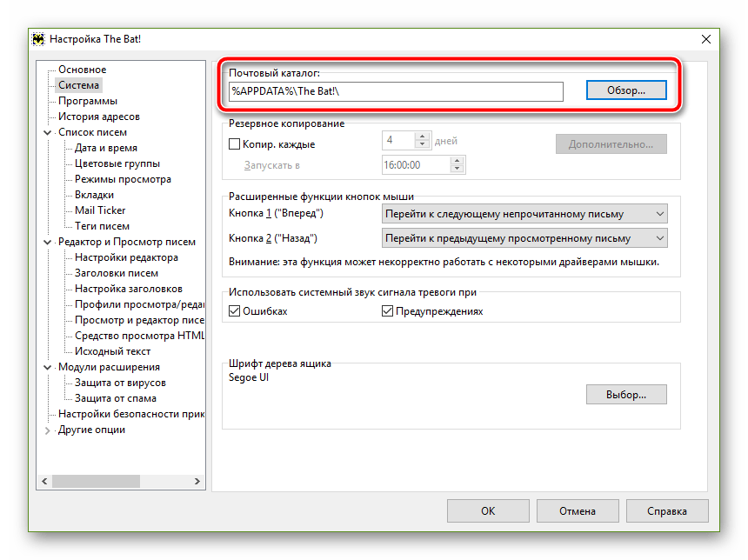Click Выбор... font selection button
The image size is (748, 560).
[x=626, y=395]
